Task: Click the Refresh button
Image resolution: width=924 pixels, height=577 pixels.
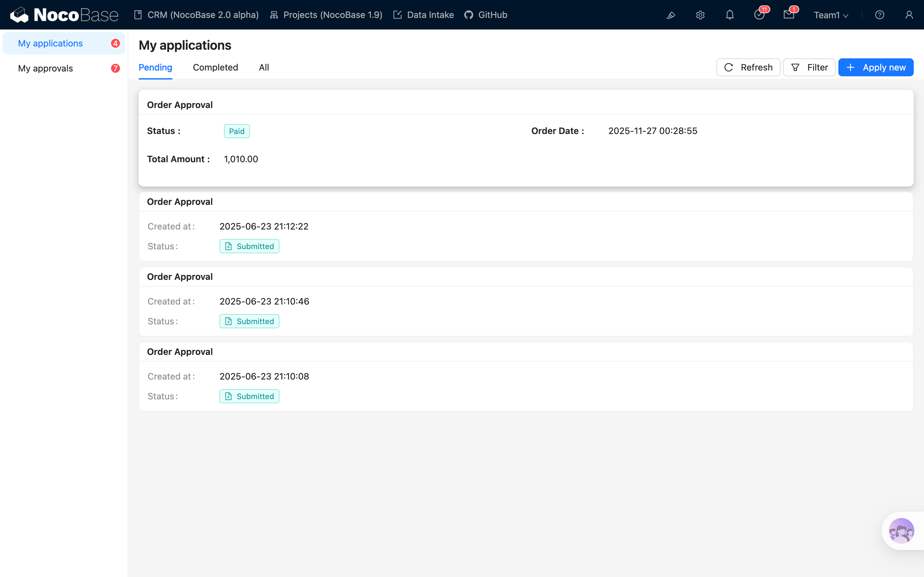Action: 748,68
